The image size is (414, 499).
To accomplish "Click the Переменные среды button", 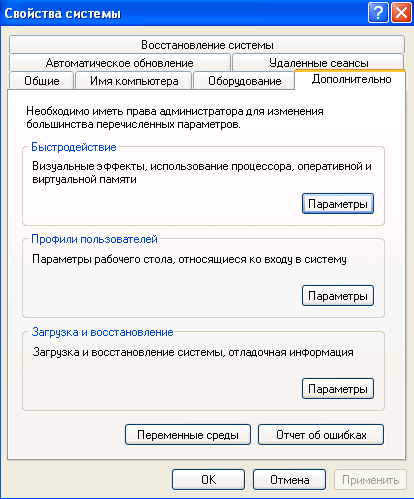I will 188,435.
